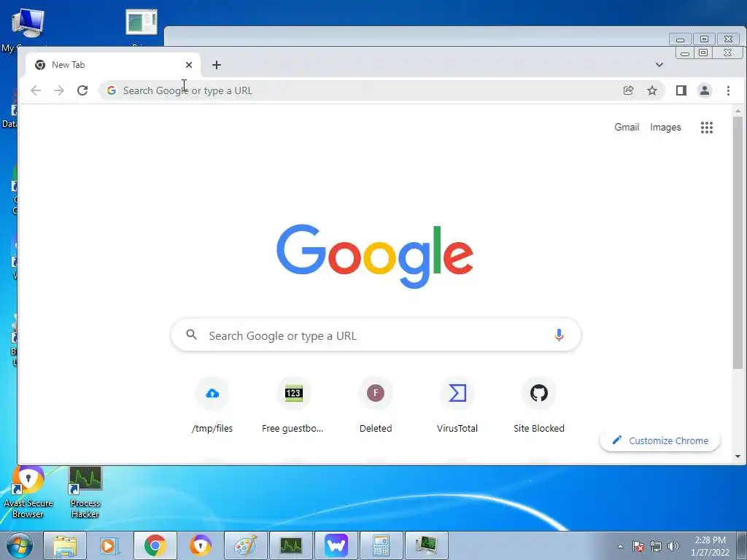Bookmark this tab with the star icon
Image resolution: width=747 pixels, height=560 pixels.
click(652, 90)
